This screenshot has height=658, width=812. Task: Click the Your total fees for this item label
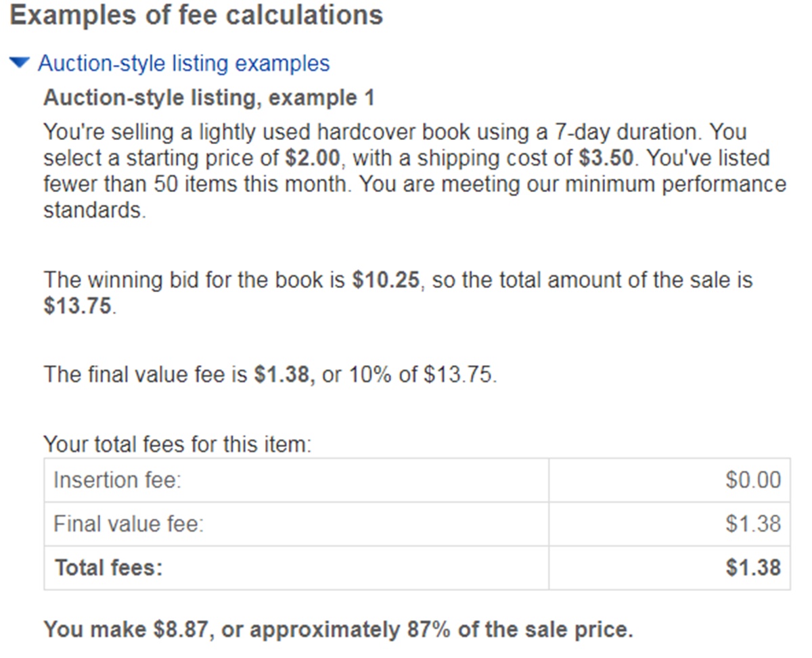(177, 445)
